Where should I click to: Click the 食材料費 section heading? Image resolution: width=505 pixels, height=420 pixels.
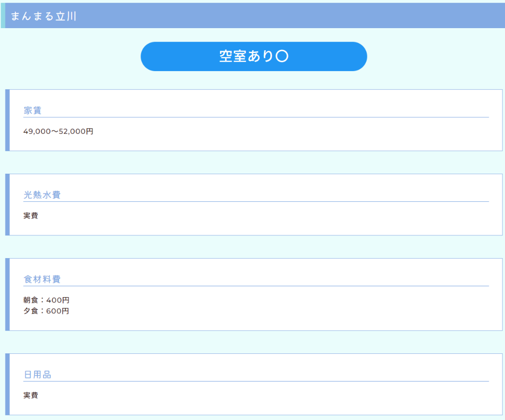[42, 279]
